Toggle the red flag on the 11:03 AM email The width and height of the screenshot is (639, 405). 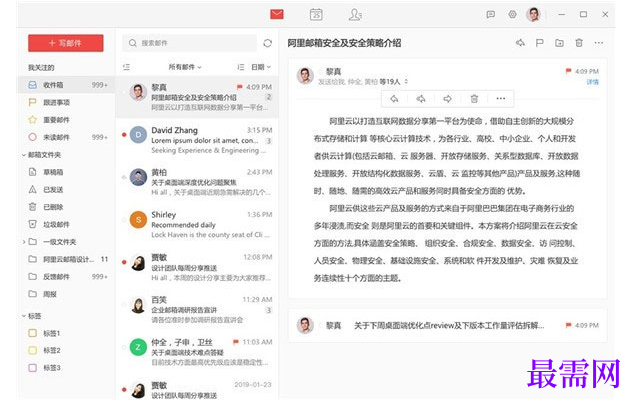click(x=236, y=342)
